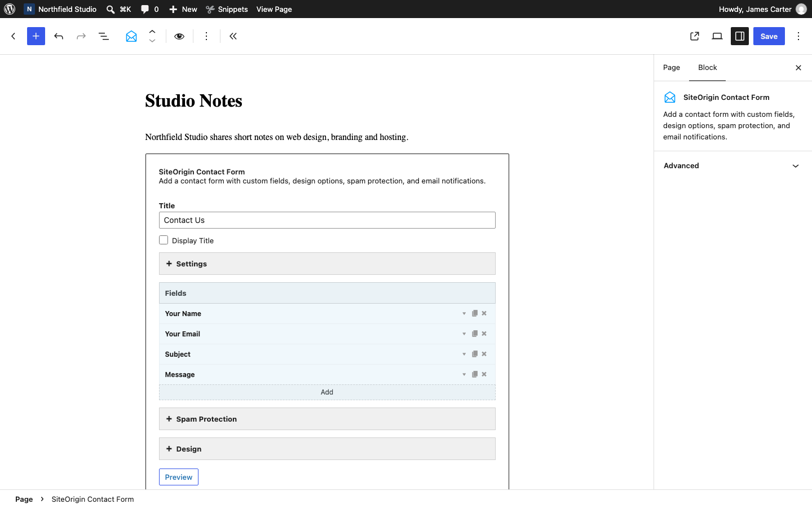The image size is (812, 508).
Task: Close the settings sidebar
Action: [798, 68]
